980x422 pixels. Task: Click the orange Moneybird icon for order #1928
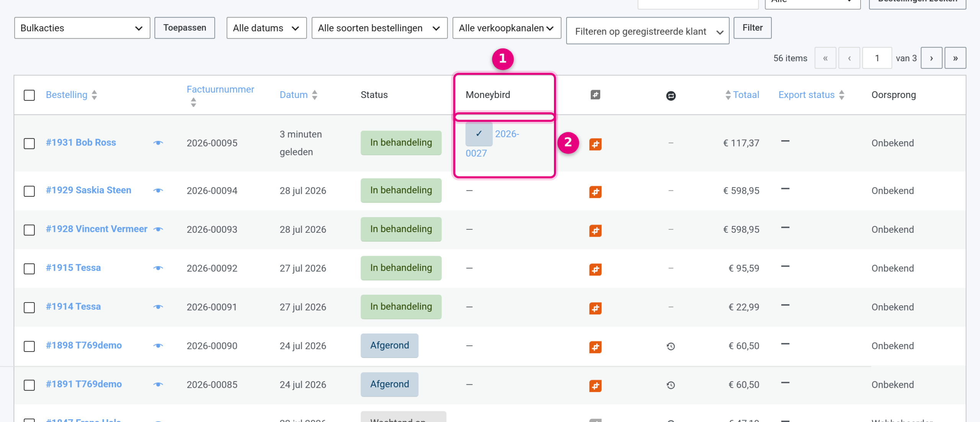(x=595, y=231)
